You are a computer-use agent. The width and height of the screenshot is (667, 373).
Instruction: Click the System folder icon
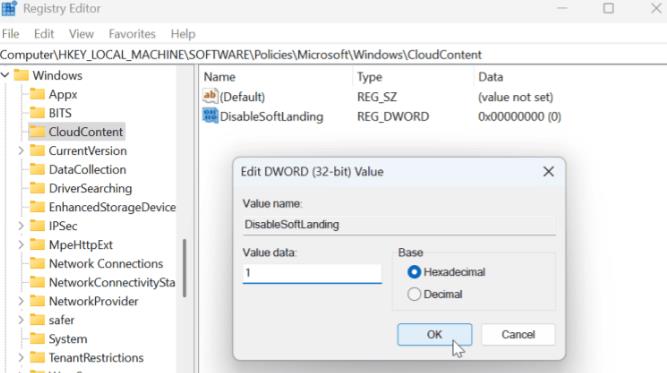coord(37,339)
